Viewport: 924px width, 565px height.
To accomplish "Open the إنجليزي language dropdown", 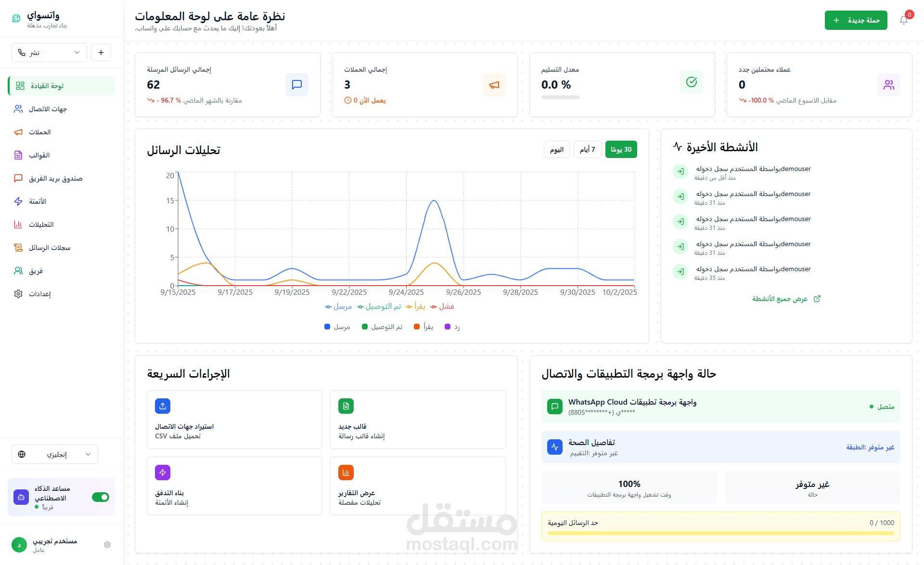I will click(x=55, y=454).
